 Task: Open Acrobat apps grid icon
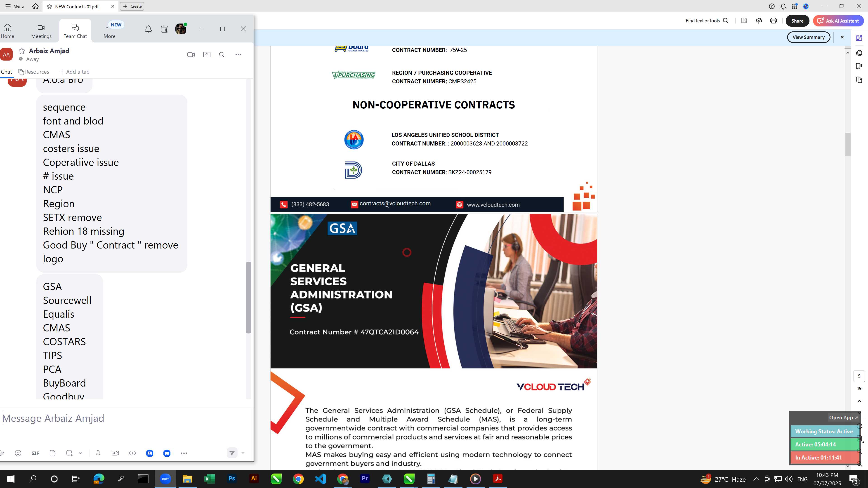pos(795,6)
